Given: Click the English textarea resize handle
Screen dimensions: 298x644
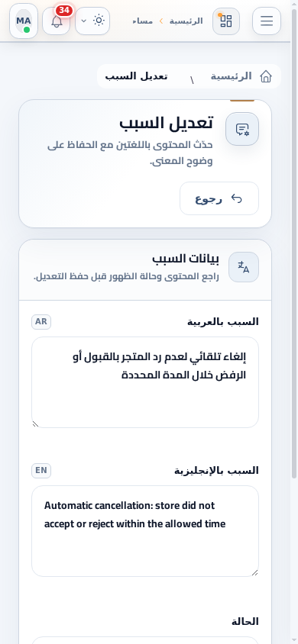Looking at the screenshot, I should [x=255, y=572].
